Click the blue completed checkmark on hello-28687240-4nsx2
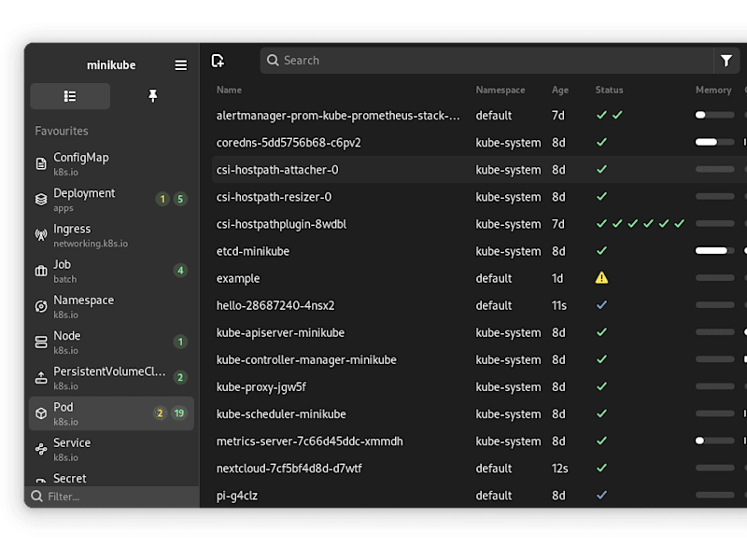This screenshot has height=560, width=747. [x=601, y=305]
